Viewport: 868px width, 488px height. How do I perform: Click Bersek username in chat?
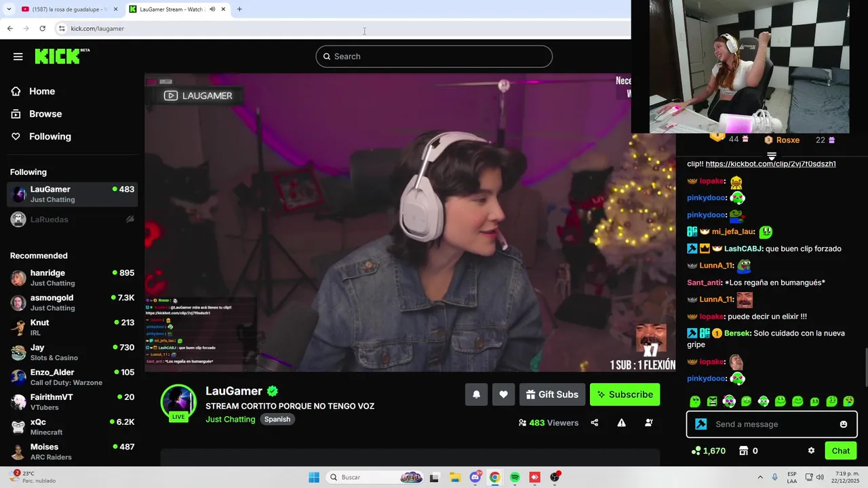pos(737,333)
